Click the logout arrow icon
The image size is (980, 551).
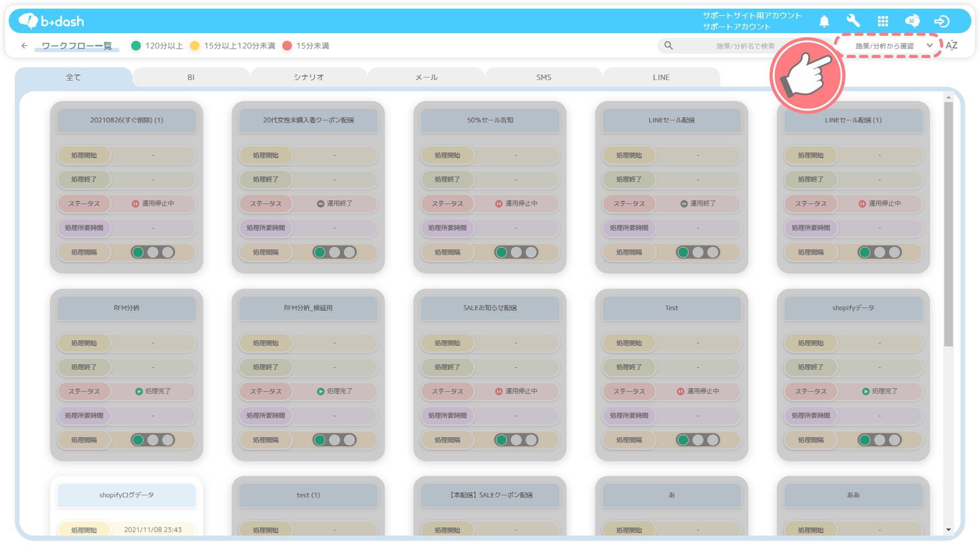coord(942,21)
